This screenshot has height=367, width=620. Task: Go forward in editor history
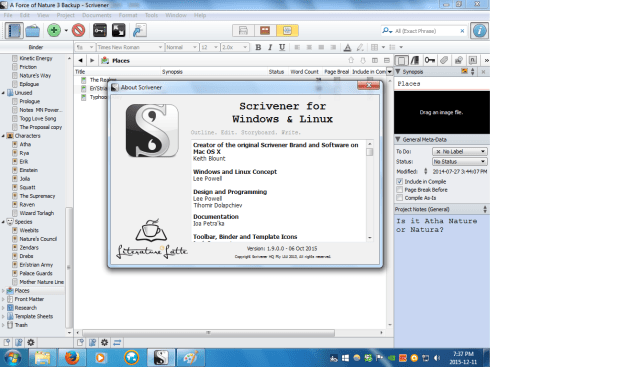(x=92, y=61)
